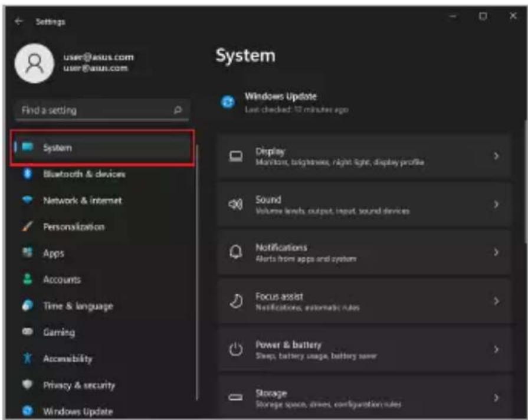Click the user profile avatar picture
The height and width of the screenshot is (420, 528).
click(34, 63)
